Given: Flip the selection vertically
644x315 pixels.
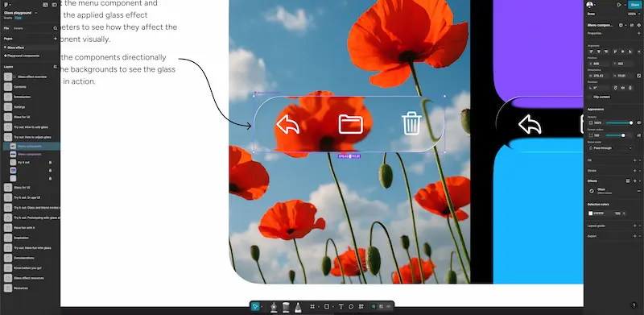Looking at the screenshot, I should (630, 88).
